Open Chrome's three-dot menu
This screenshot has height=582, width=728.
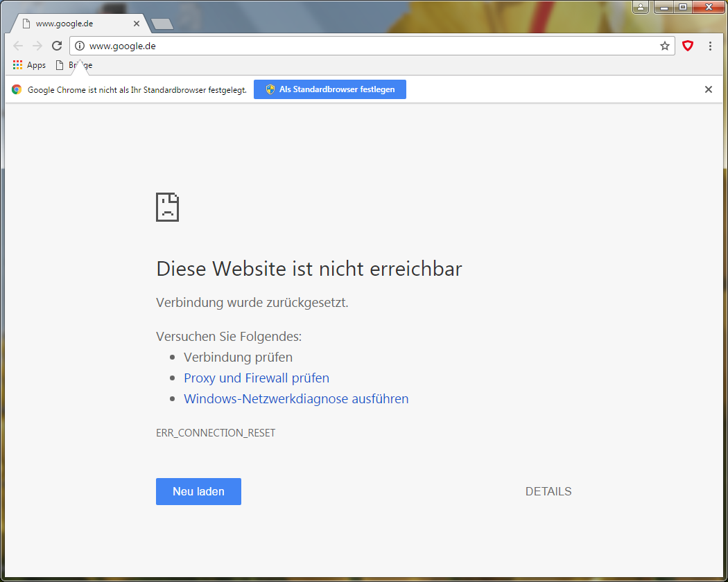[710, 46]
